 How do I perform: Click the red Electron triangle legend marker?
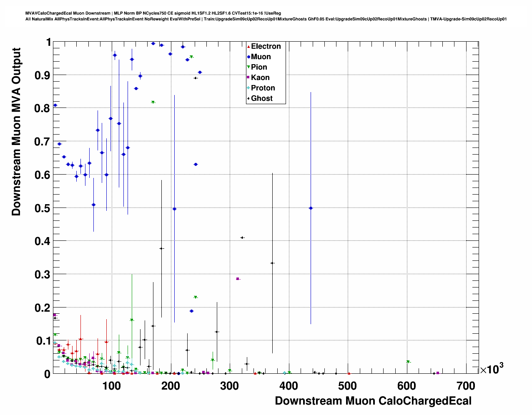[x=249, y=47]
